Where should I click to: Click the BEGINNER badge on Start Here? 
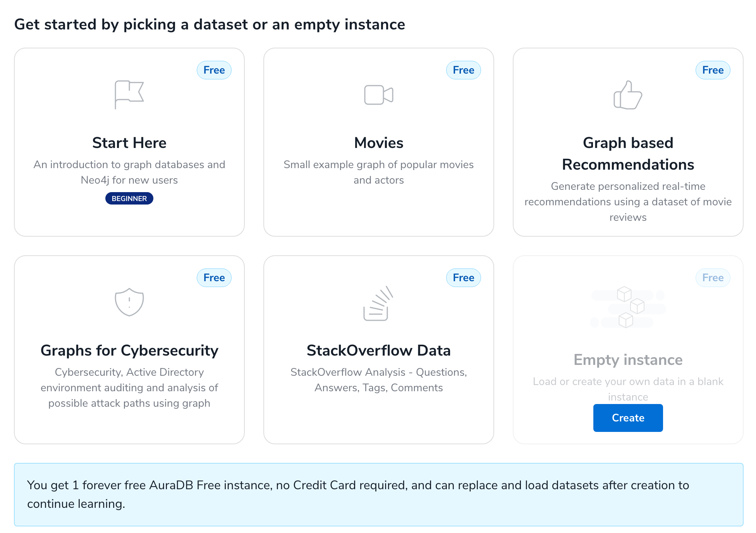click(129, 199)
